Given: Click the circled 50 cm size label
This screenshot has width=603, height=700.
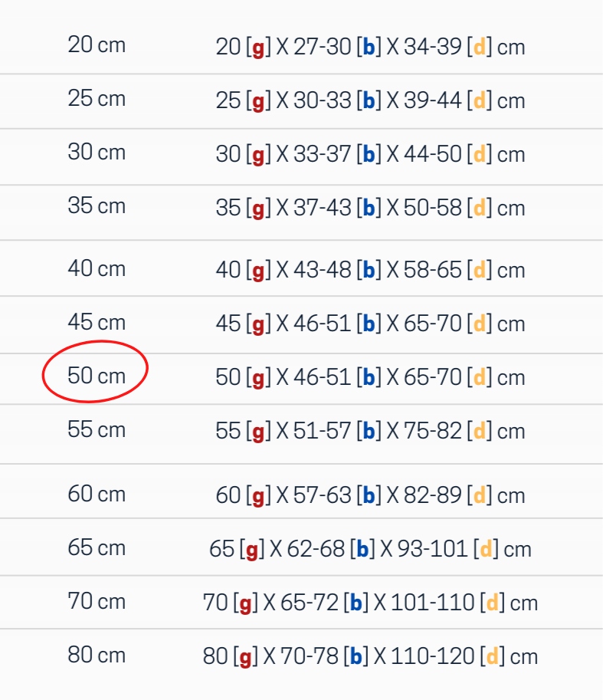Looking at the screenshot, I should 96,376.
